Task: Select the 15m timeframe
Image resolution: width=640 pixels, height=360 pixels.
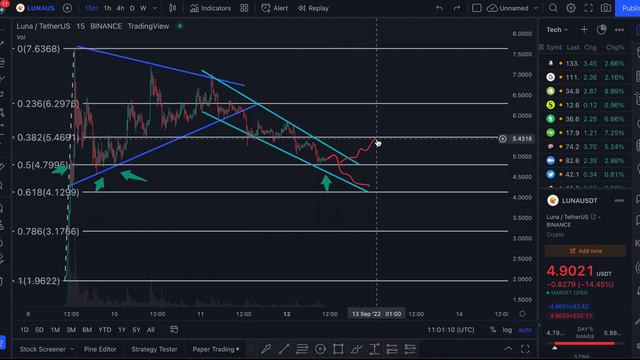Action: pyautogui.click(x=91, y=8)
